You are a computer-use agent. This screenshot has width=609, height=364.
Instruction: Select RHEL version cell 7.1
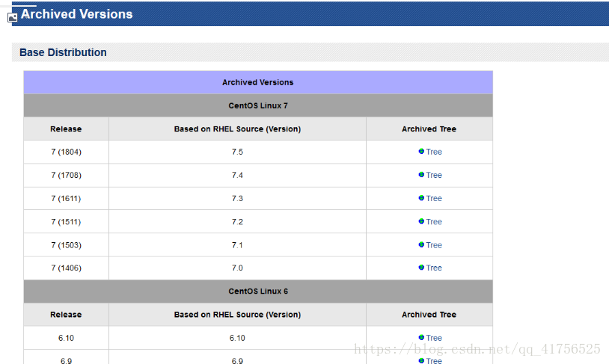click(x=237, y=245)
